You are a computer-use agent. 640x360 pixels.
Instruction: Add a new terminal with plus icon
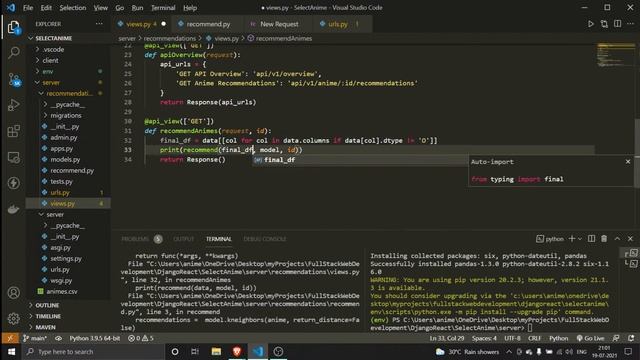[572, 239]
